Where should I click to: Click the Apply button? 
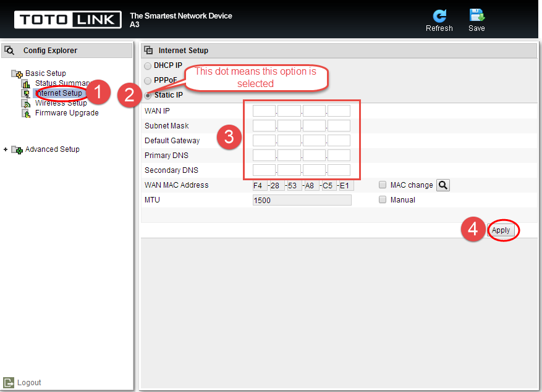pos(501,230)
